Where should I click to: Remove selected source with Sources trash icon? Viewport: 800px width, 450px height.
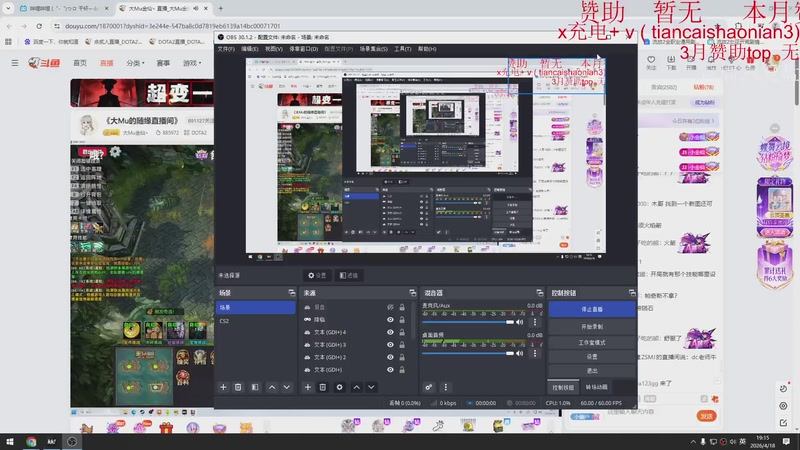tap(322, 387)
